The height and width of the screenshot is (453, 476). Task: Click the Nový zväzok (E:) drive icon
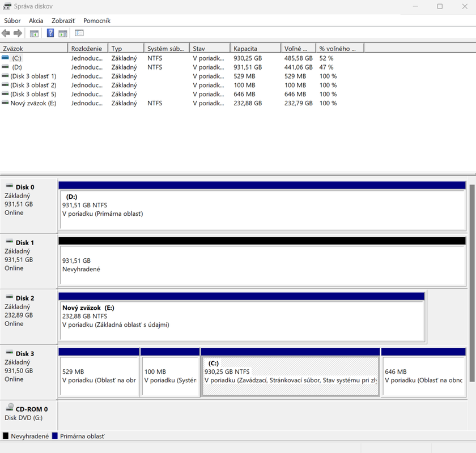(x=5, y=102)
